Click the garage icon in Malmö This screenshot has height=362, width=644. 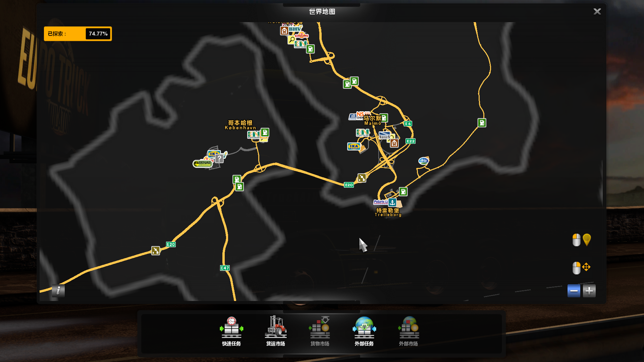394,143
